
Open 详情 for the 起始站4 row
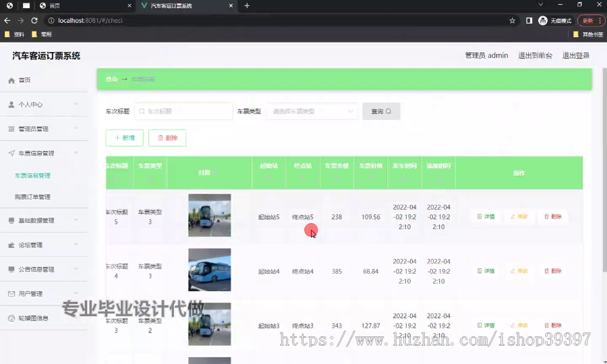point(486,271)
